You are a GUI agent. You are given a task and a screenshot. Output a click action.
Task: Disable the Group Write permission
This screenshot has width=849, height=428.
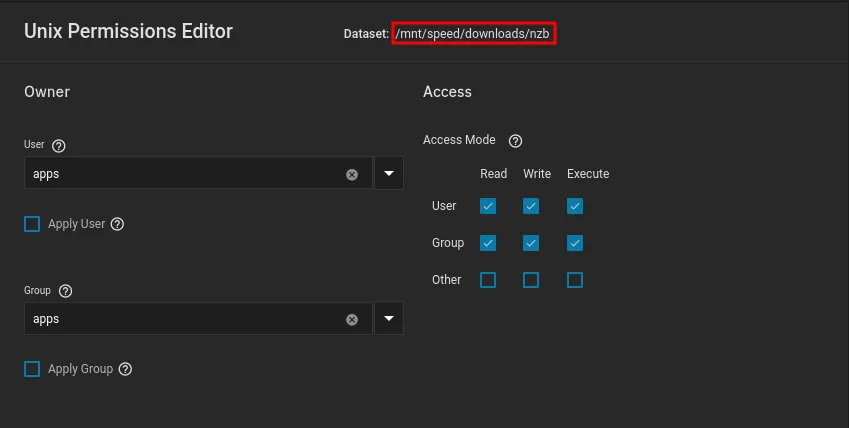(531, 243)
